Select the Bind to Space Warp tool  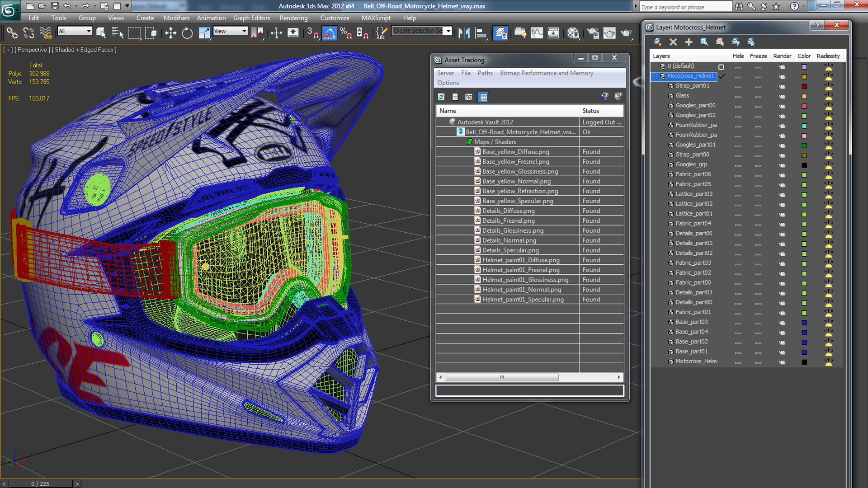[x=45, y=33]
